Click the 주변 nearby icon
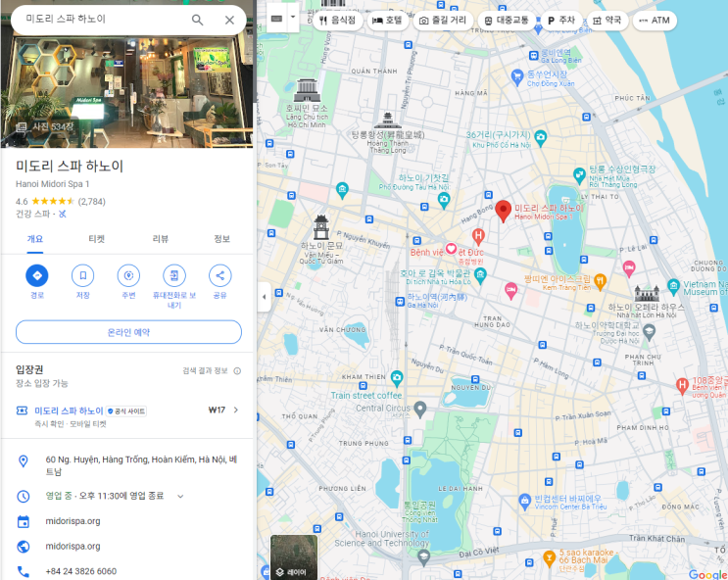This screenshot has width=728, height=580. [x=128, y=275]
